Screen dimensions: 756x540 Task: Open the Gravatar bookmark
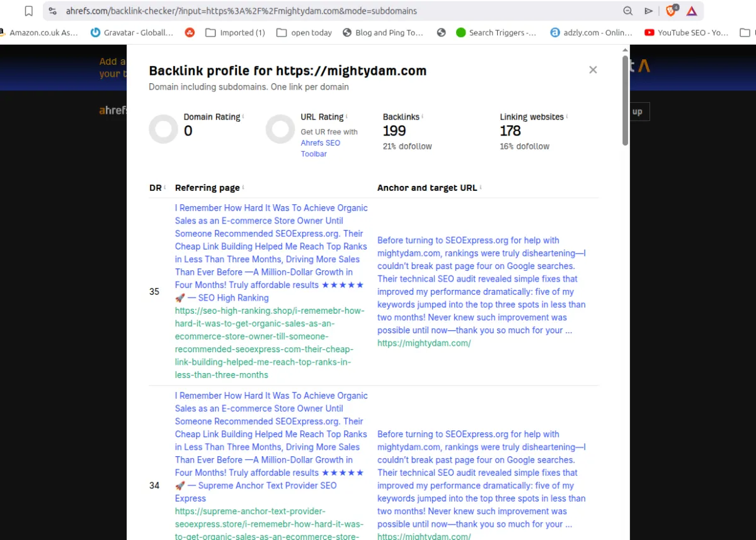tap(132, 33)
